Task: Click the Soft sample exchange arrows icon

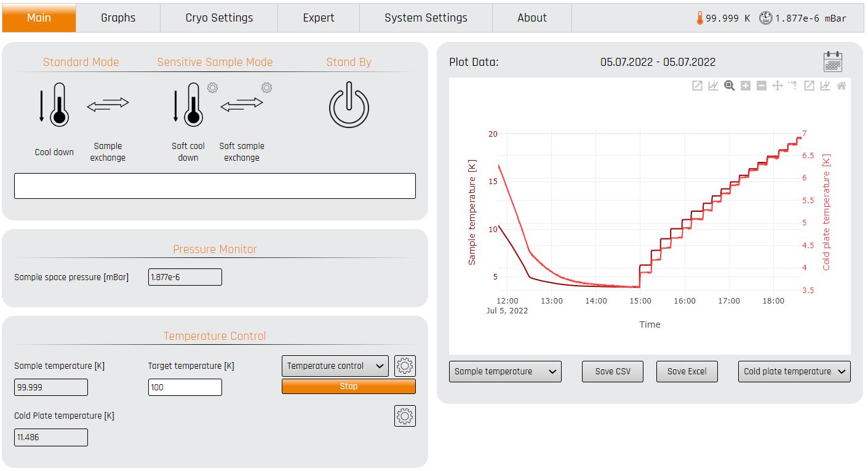Action: pos(242,105)
